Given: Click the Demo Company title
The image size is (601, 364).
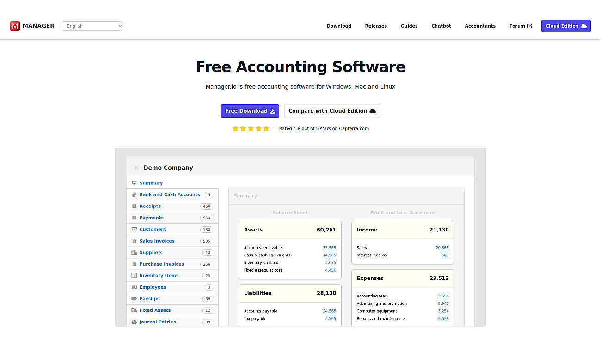Looking at the screenshot, I should [x=168, y=168].
